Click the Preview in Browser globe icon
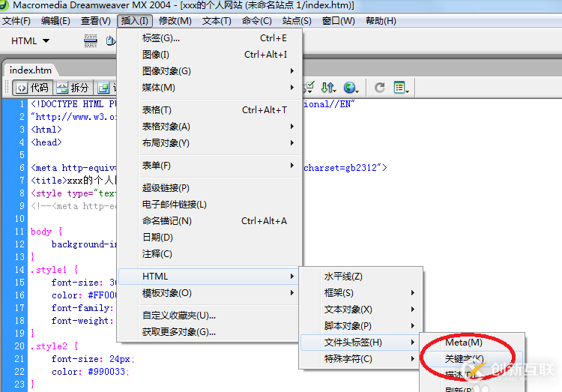Screen dimensions: 562x392 [x=351, y=88]
